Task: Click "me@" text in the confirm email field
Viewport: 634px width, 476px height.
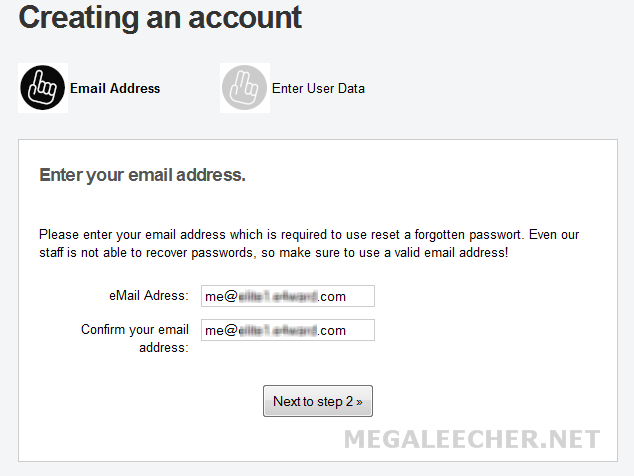Action: point(221,330)
